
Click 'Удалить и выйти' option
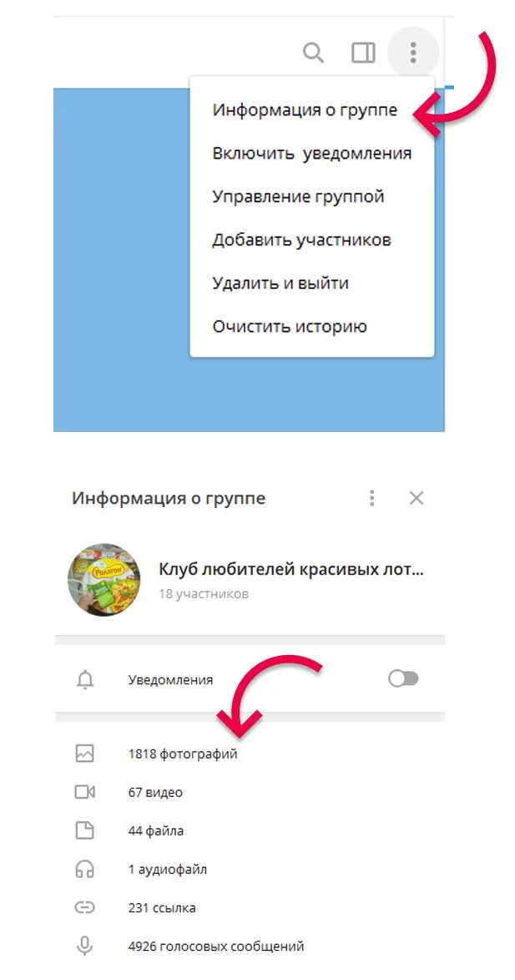coord(280,283)
